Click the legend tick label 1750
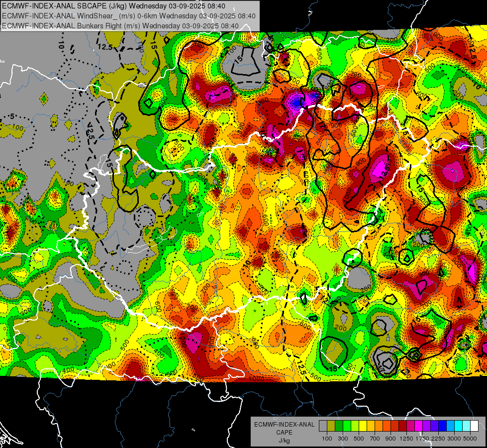 pos(422,439)
